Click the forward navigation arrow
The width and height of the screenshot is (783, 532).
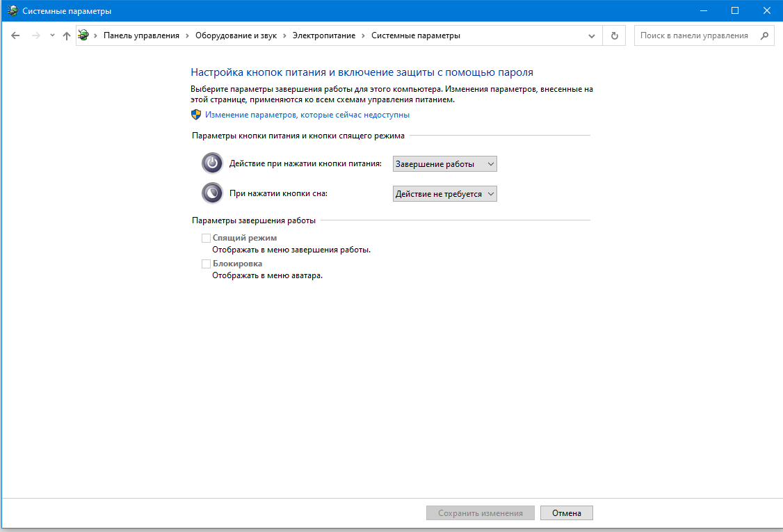(x=35, y=35)
